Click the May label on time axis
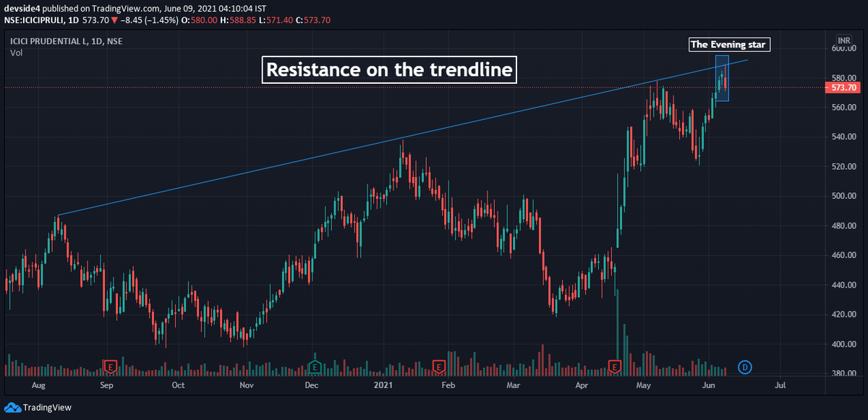This screenshot has height=420, width=868. coord(645,386)
